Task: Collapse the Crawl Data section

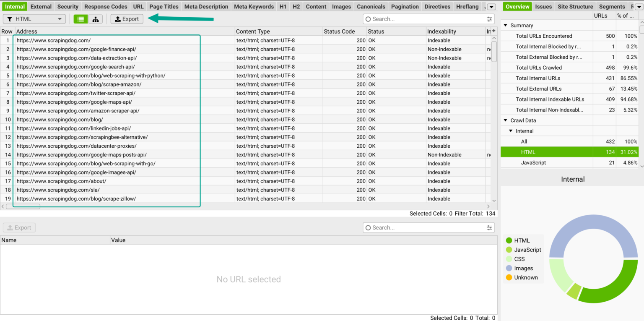Action: coord(505,120)
